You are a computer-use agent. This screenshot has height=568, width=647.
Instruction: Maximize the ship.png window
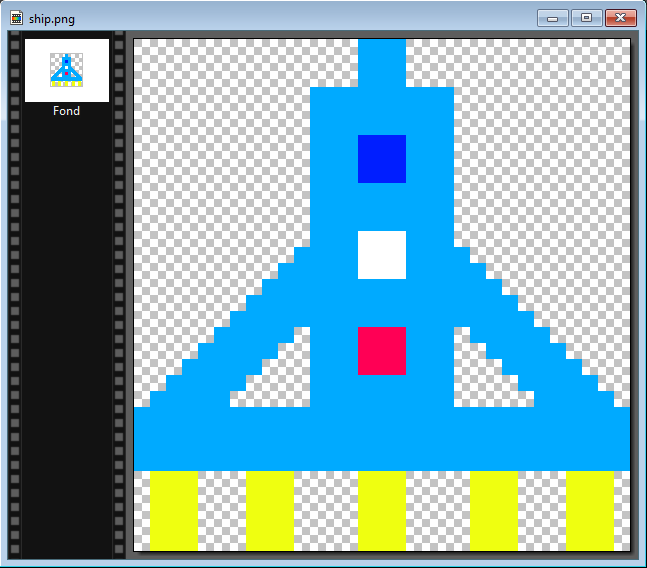click(585, 18)
